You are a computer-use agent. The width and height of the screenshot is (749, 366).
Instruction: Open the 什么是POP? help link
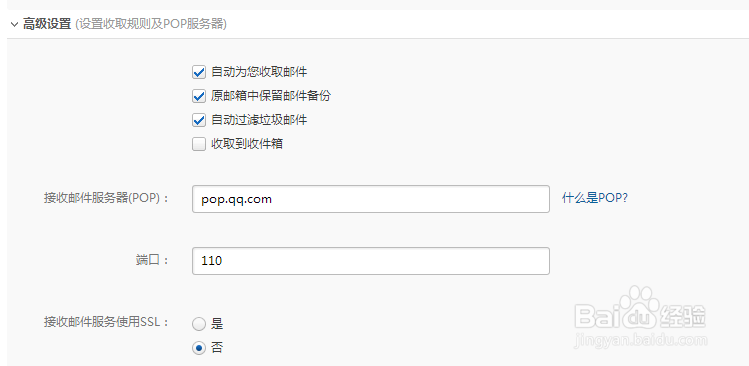[595, 198]
